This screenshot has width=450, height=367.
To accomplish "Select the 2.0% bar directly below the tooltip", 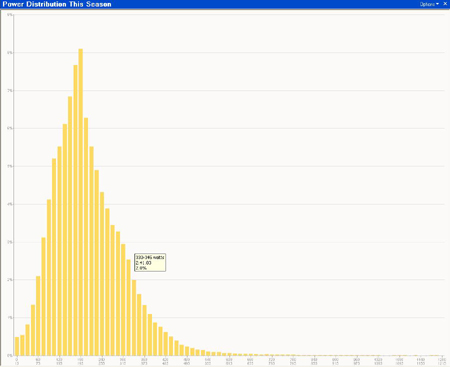I will (134, 318).
